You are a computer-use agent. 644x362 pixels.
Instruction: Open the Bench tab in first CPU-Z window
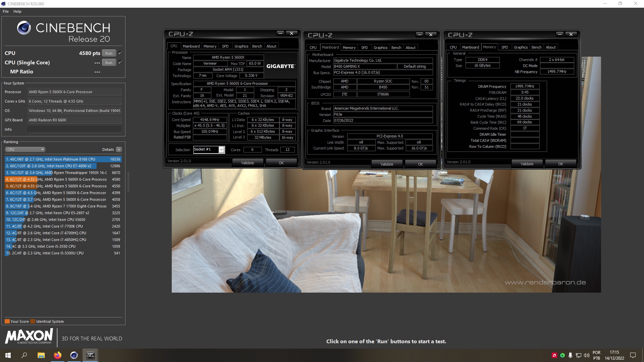(257, 46)
